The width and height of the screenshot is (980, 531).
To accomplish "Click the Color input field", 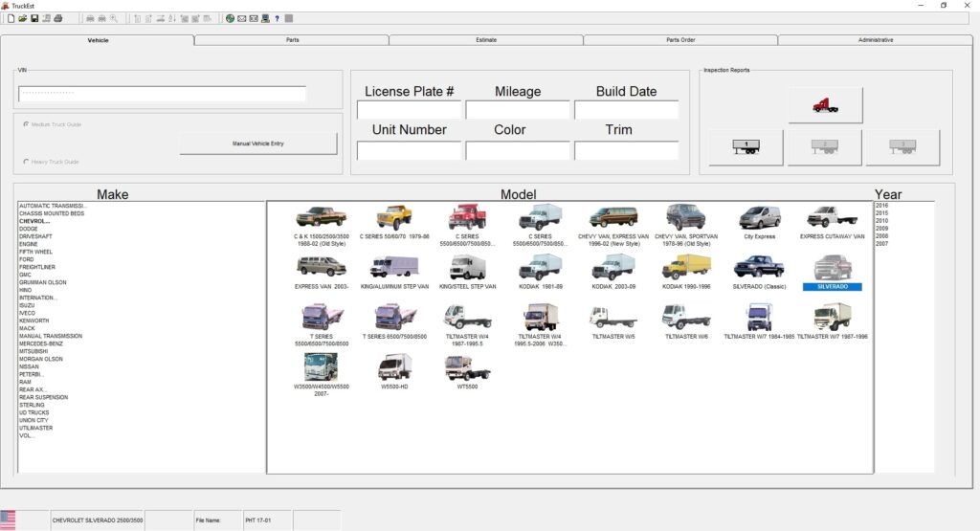I will (x=518, y=150).
